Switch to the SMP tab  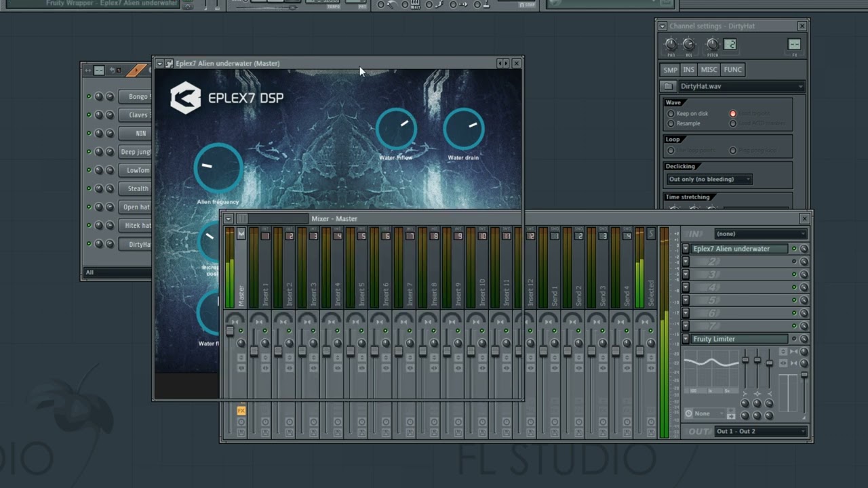(x=670, y=70)
